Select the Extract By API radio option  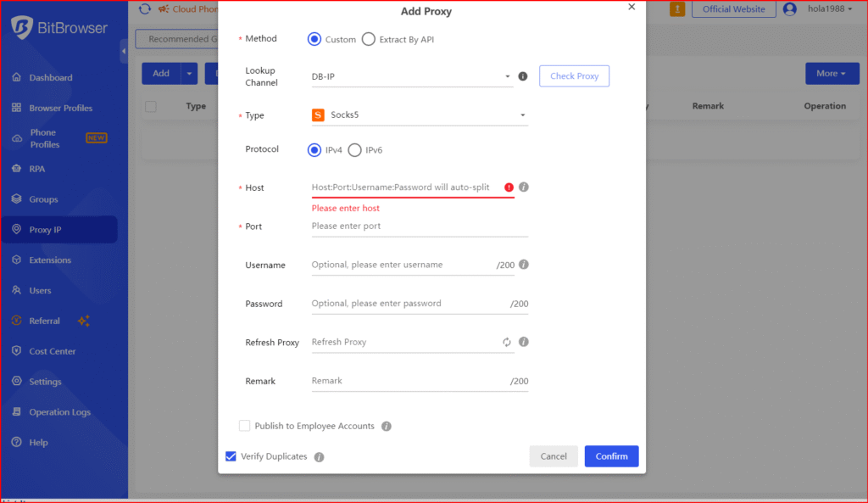369,39
